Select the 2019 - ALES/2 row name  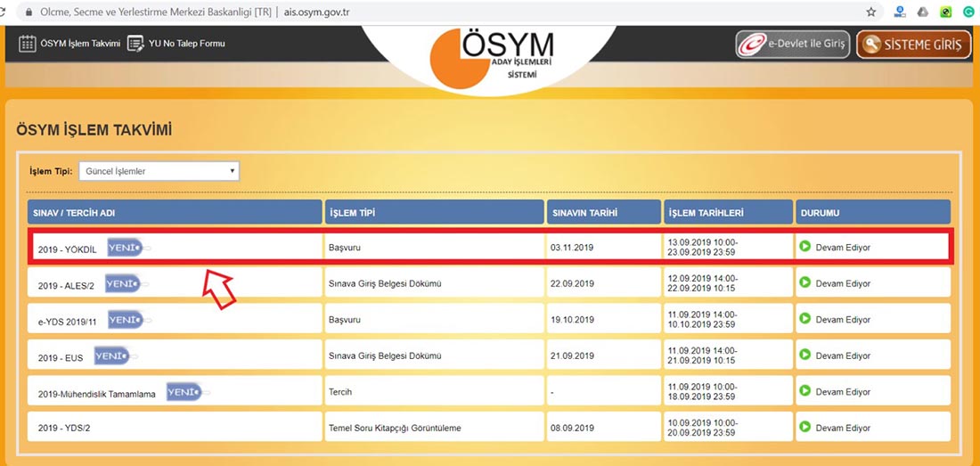pos(66,285)
